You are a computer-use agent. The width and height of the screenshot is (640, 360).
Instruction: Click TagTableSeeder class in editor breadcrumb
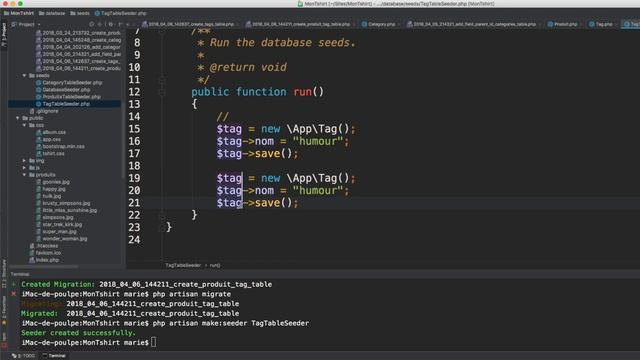[x=183, y=265]
